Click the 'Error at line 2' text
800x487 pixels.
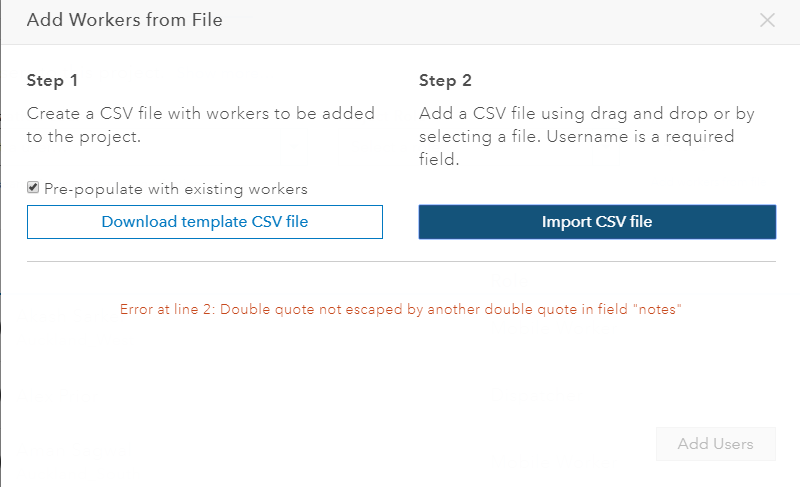pyautogui.click(x=166, y=309)
